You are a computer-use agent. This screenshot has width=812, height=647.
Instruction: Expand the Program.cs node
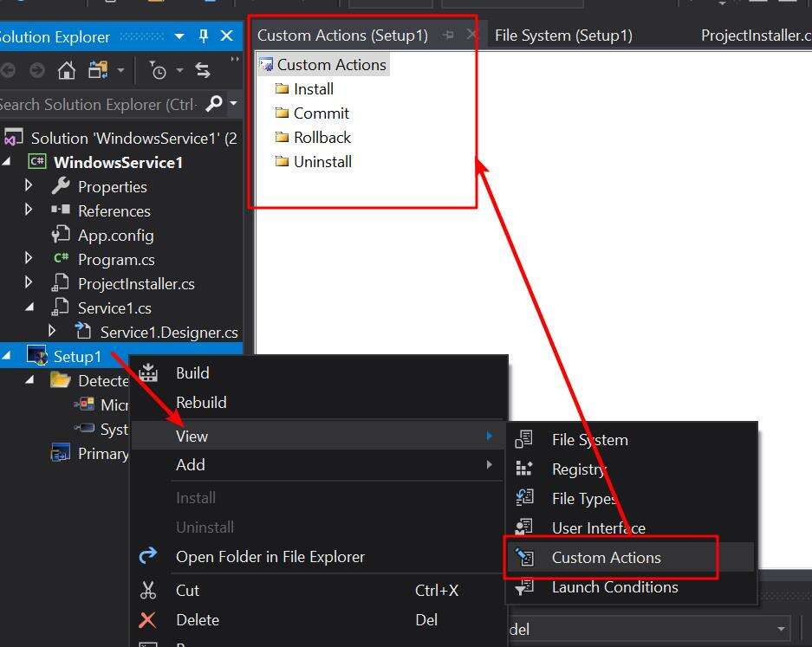29,258
